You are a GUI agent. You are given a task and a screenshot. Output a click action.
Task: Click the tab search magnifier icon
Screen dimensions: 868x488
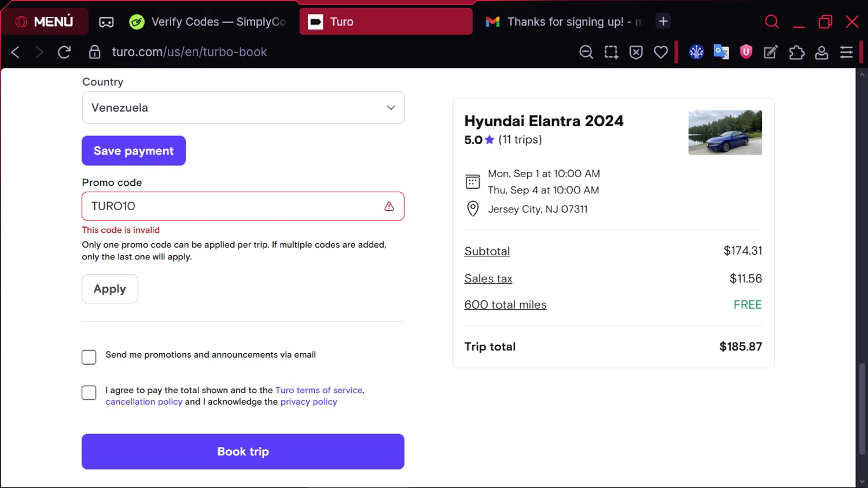pos(771,22)
